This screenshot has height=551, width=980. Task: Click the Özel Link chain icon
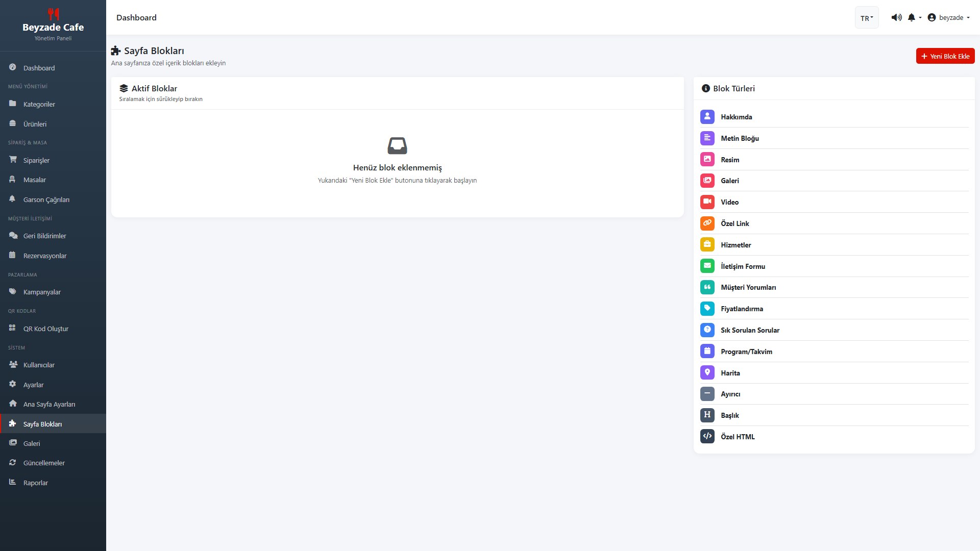pyautogui.click(x=707, y=223)
